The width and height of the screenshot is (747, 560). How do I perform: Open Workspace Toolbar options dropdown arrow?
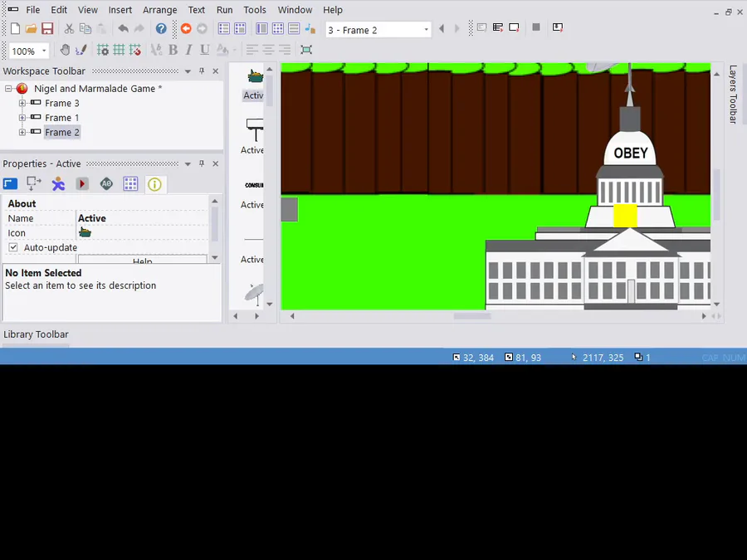pos(188,71)
